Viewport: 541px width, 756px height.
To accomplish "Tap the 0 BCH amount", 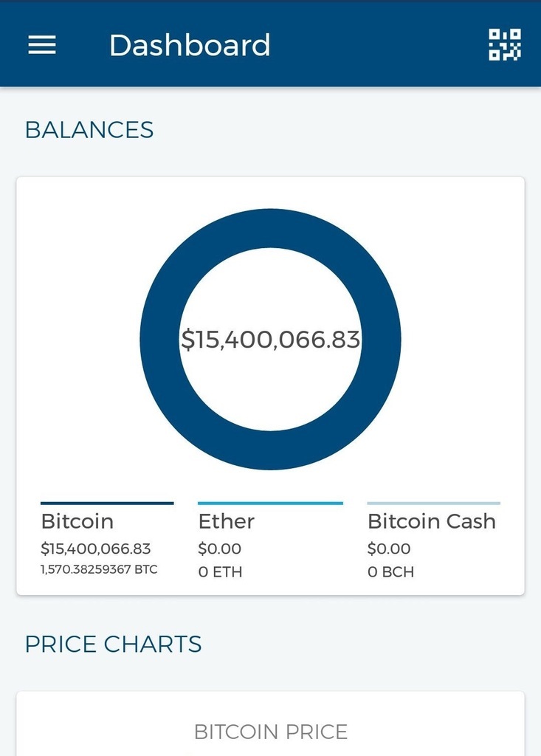I will point(390,571).
